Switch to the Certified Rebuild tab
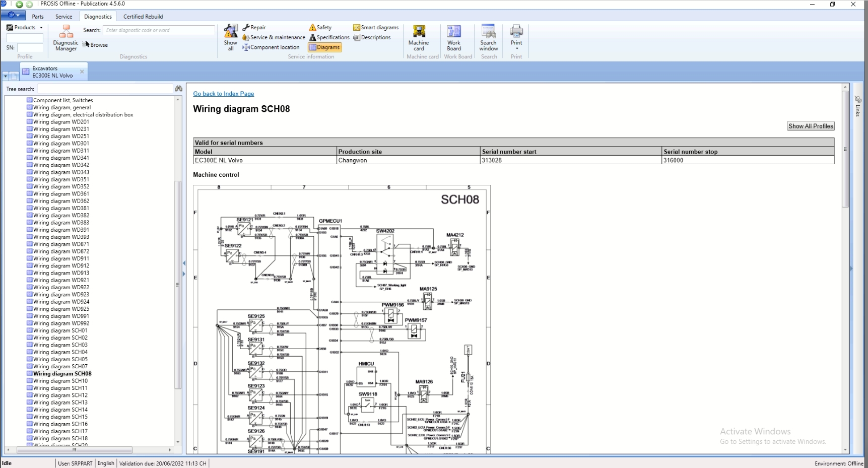 coord(143,17)
